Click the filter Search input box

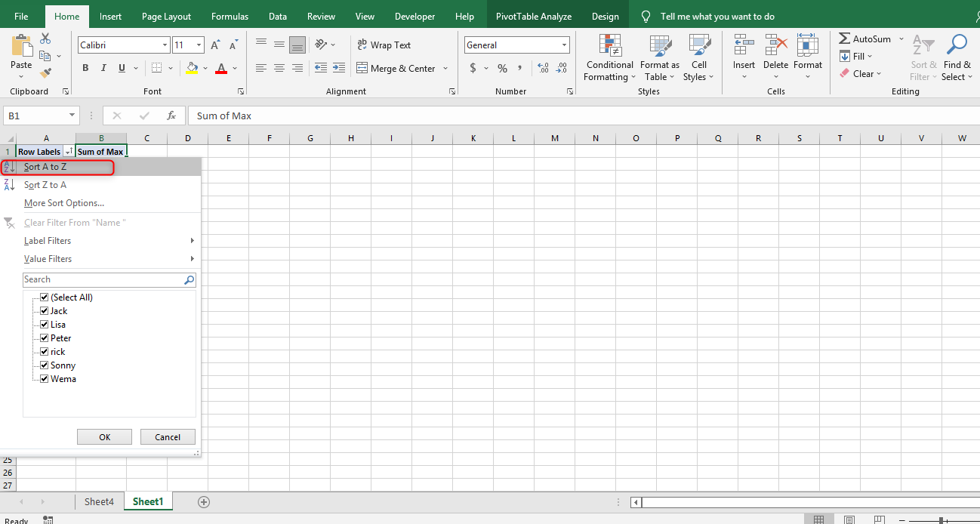click(x=103, y=279)
